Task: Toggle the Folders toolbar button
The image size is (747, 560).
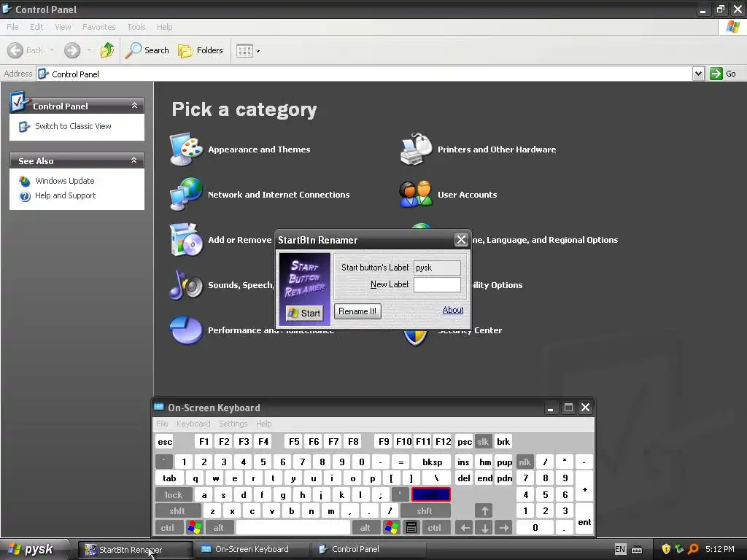Action: click(x=200, y=50)
